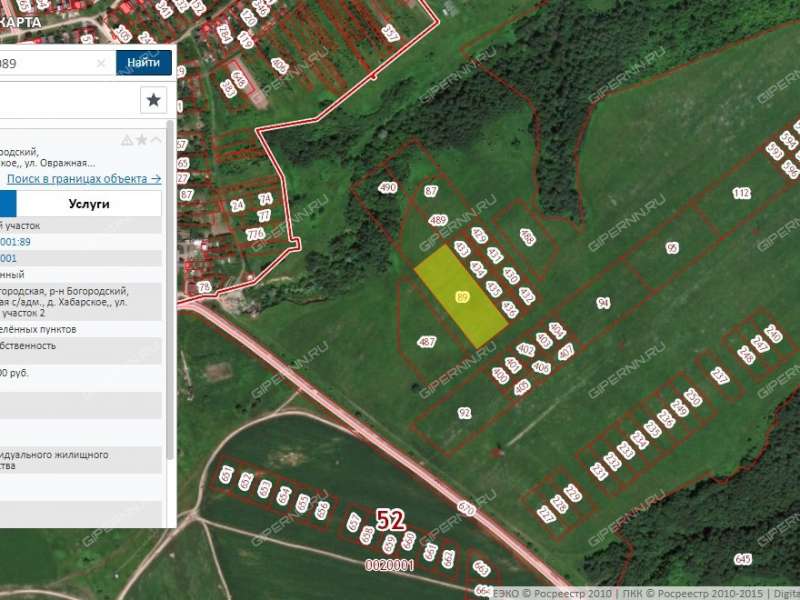
Task: Click parcel label 92 on the map
Action: [x=464, y=412]
